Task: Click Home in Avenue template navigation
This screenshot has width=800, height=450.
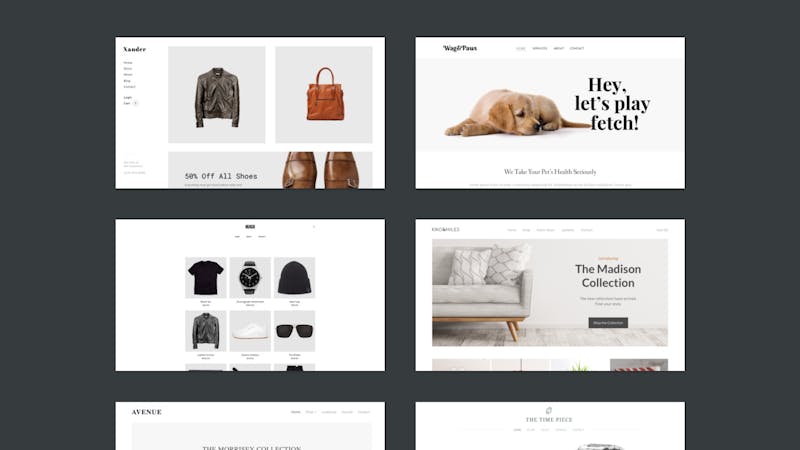Action: 295,412
